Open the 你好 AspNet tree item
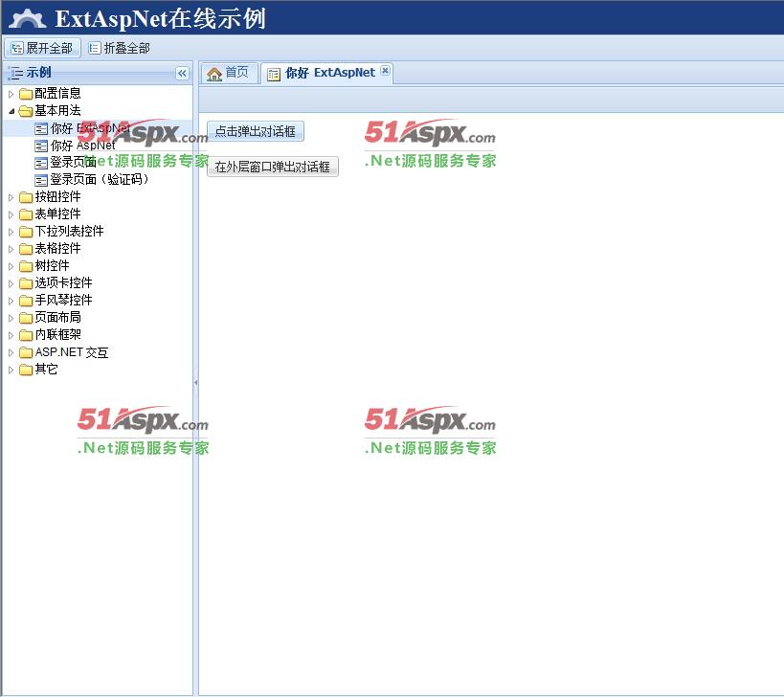 tap(83, 146)
